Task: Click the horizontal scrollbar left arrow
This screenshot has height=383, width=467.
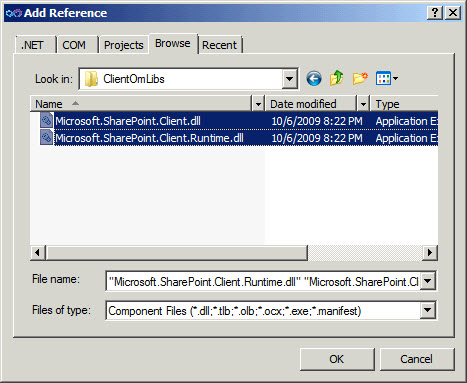Action: click(x=38, y=253)
